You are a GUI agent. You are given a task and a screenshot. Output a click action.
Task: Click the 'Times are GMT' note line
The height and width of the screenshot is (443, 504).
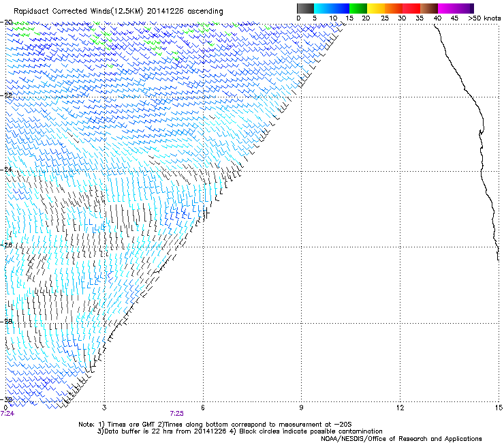pos(215,425)
